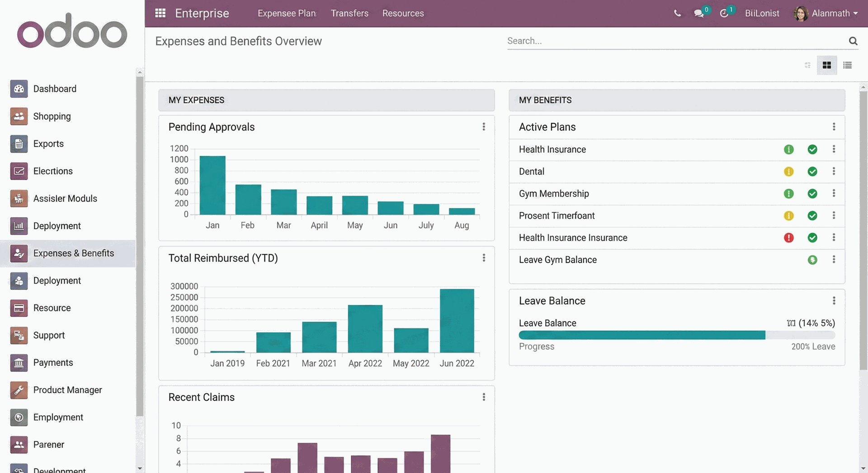Click the yellow warning icon for Dental
Screen dimensions: 868x473
click(788, 172)
